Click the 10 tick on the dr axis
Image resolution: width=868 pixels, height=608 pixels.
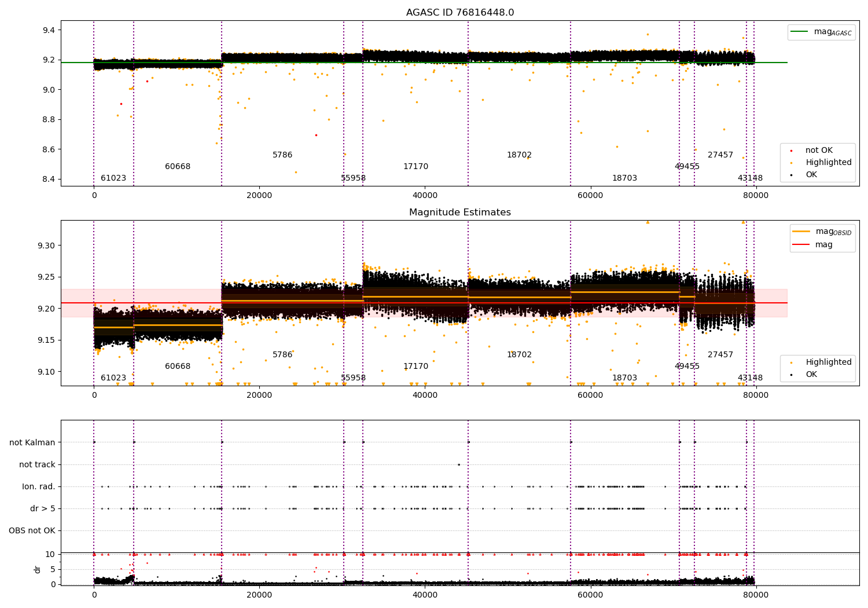point(50,555)
